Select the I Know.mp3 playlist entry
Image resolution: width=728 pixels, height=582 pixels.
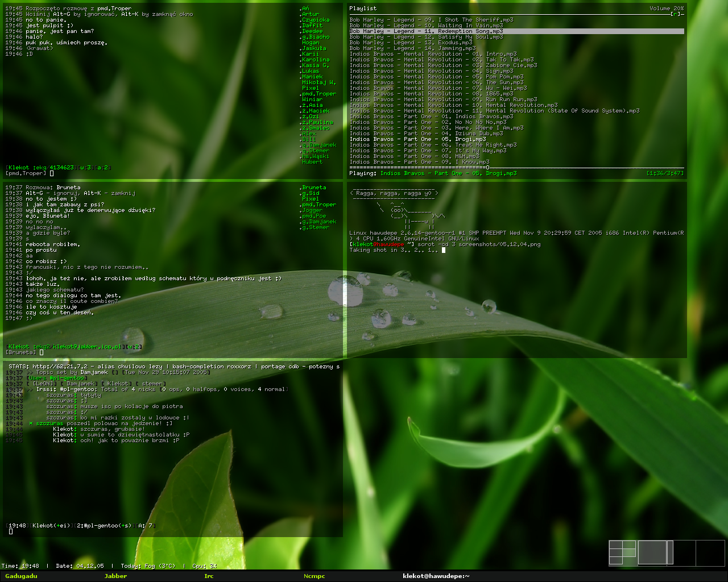pos(419,162)
